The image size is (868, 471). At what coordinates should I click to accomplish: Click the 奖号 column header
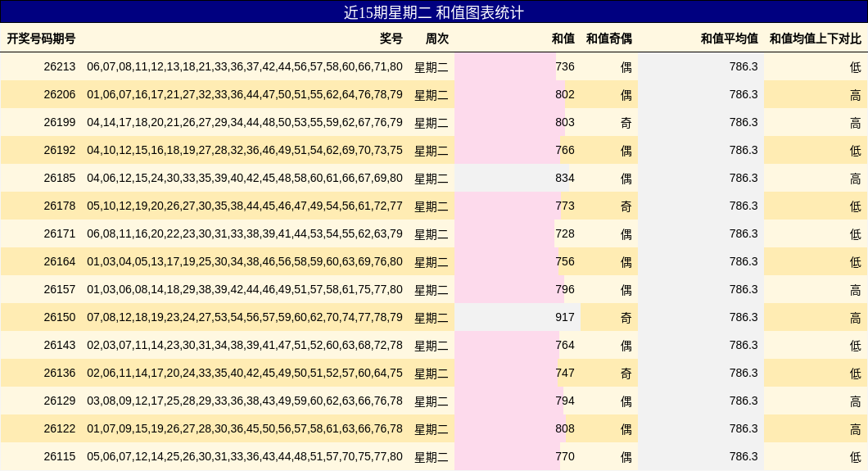tap(391, 38)
